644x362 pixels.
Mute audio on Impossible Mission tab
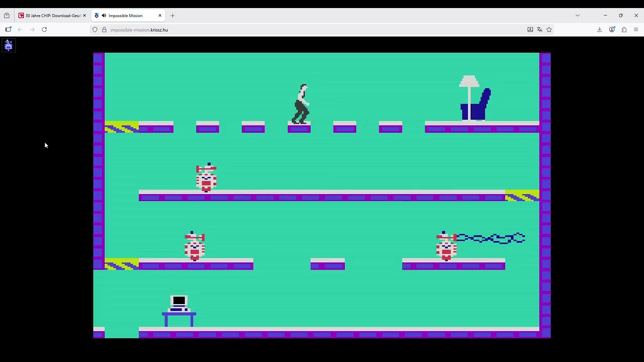pos(104,16)
